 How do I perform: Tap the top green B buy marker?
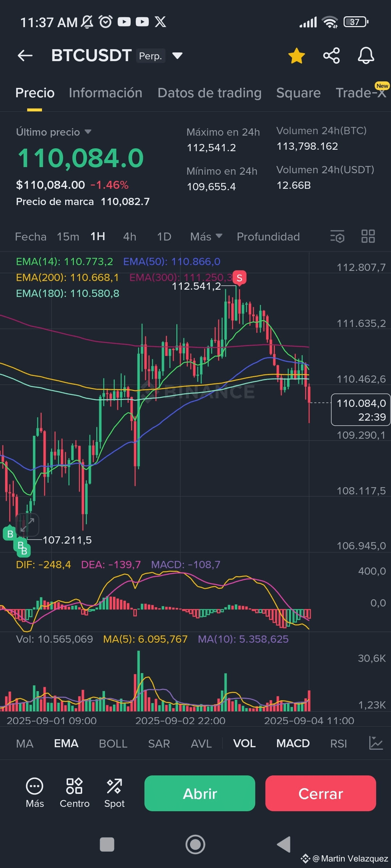tap(10, 533)
